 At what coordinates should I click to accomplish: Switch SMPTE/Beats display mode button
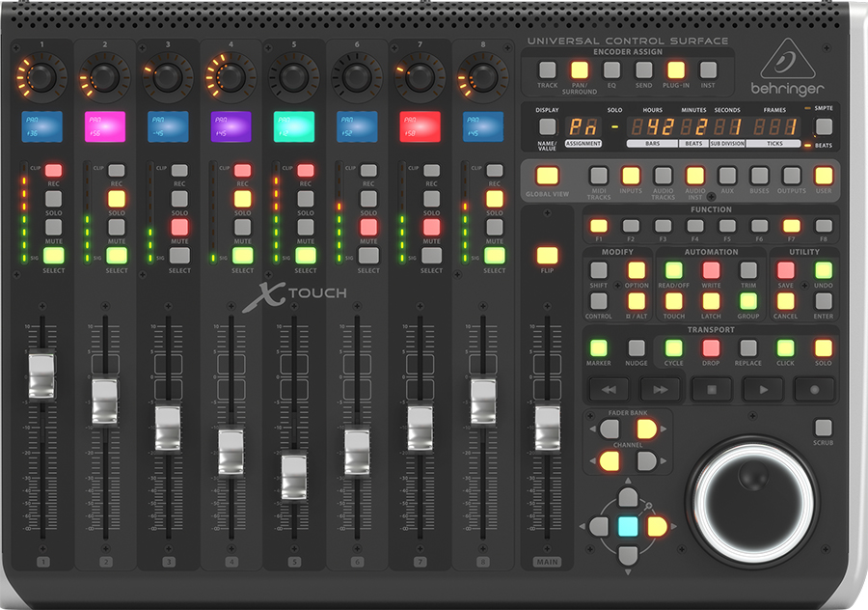click(x=825, y=126)
